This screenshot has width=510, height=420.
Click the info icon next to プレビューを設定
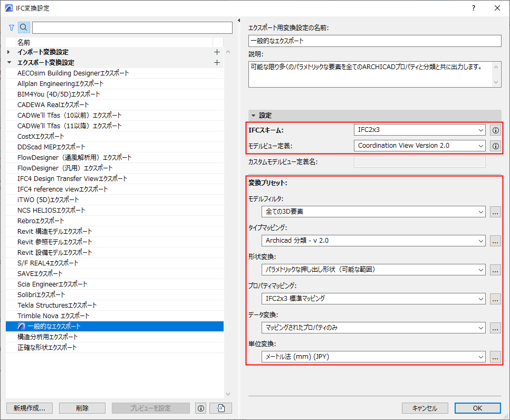click(x=200, y=408)
